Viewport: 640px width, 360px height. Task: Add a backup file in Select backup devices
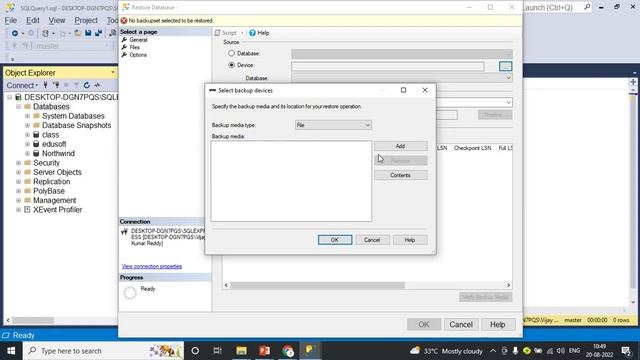point(400,146)
